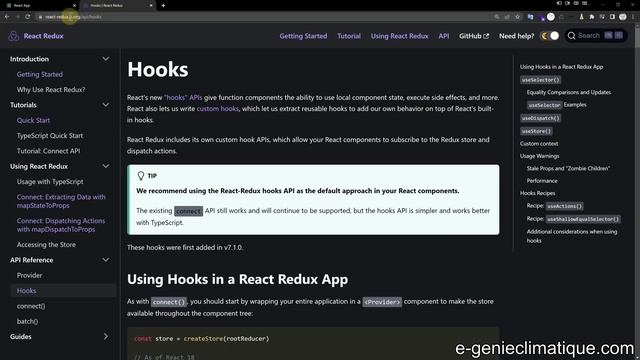Follow the "hooks" APIs link
Screen dimensions: 640x360
183,98
